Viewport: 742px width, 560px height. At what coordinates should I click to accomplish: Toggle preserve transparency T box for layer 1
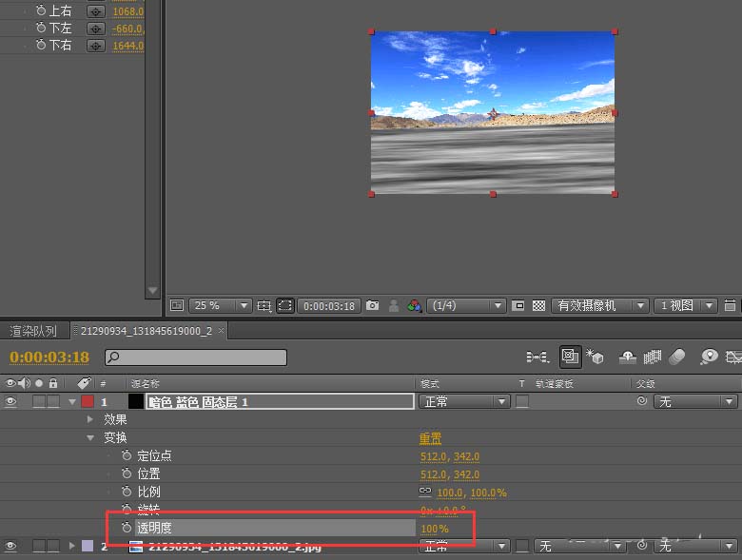click(x=522, y=401)
